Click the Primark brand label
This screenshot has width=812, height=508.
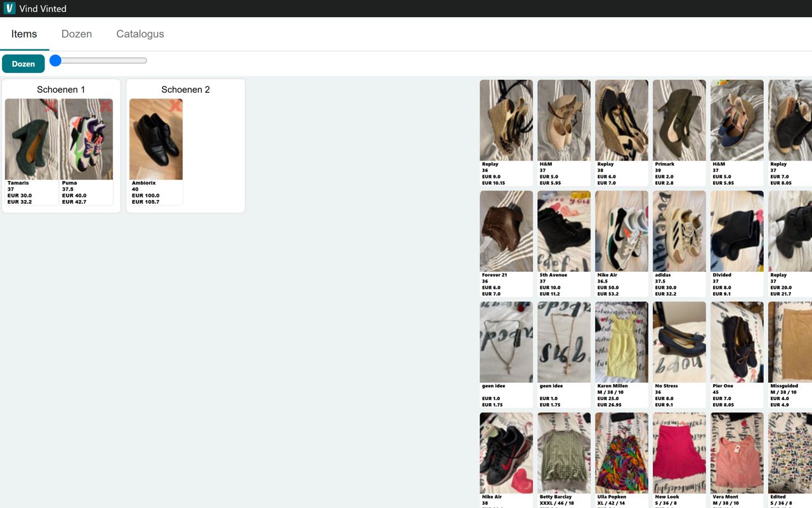point(665,164)
